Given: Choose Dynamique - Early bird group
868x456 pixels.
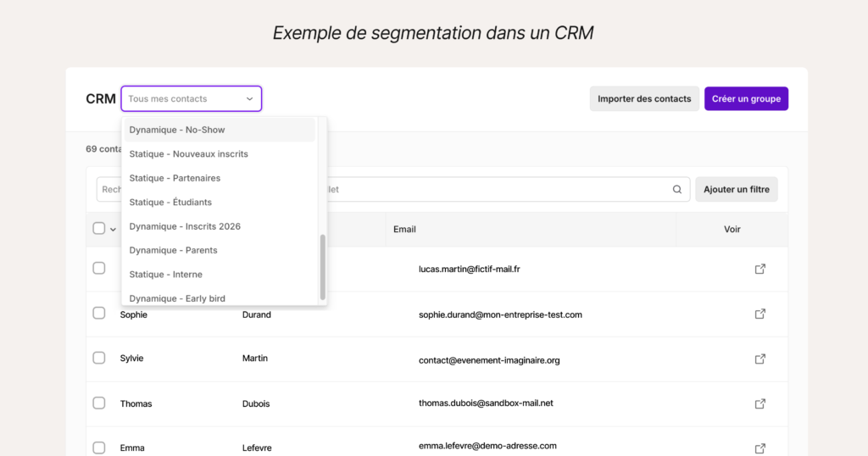Looking at the screenshot, I should [220, 298].
